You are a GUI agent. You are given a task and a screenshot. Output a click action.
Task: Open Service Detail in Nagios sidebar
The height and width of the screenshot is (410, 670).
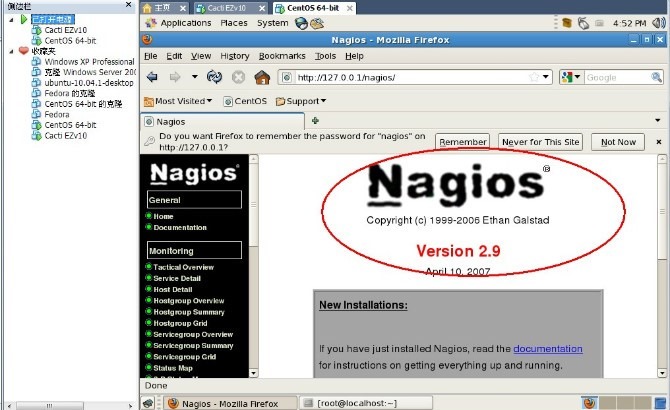click(x=177, y=278)
